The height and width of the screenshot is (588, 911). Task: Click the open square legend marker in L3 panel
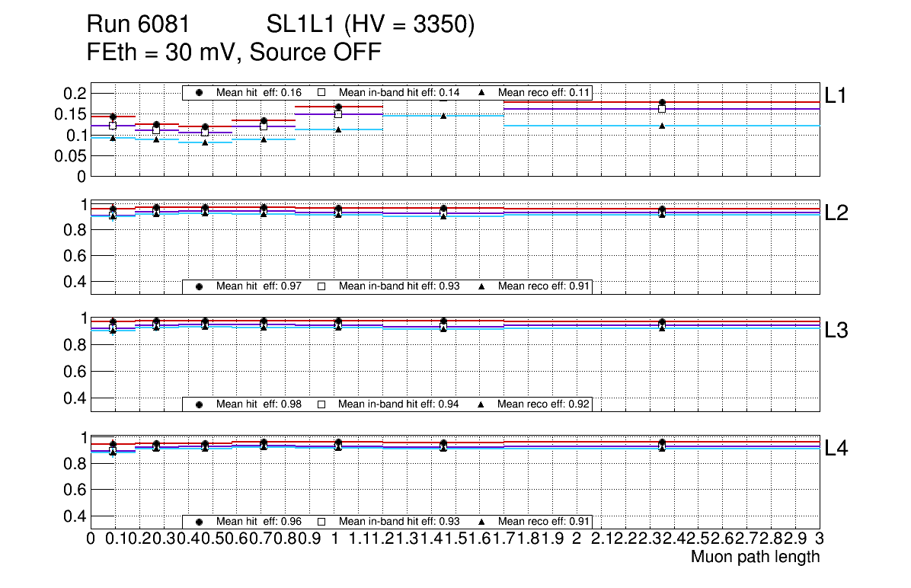321,404
